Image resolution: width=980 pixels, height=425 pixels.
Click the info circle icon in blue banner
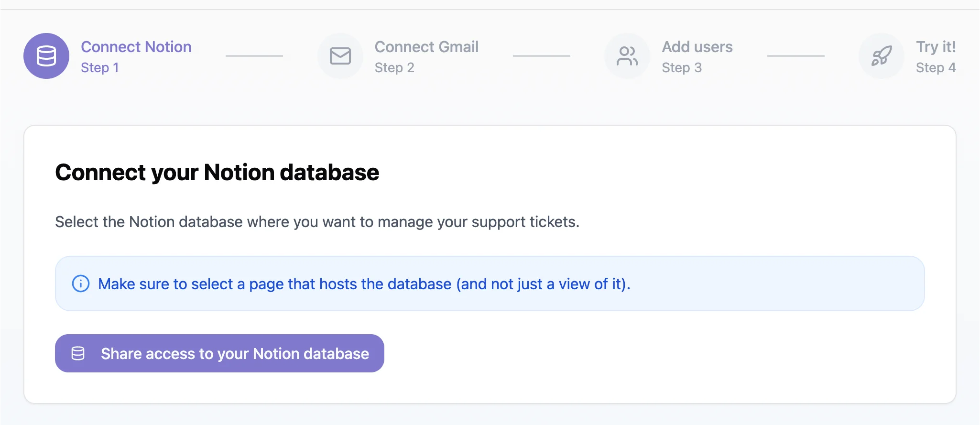click(x=81, y=283)
